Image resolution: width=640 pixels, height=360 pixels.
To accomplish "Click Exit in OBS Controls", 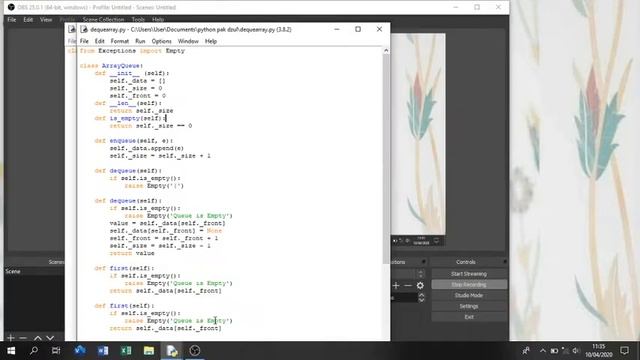I will click(x=469, y=317).
